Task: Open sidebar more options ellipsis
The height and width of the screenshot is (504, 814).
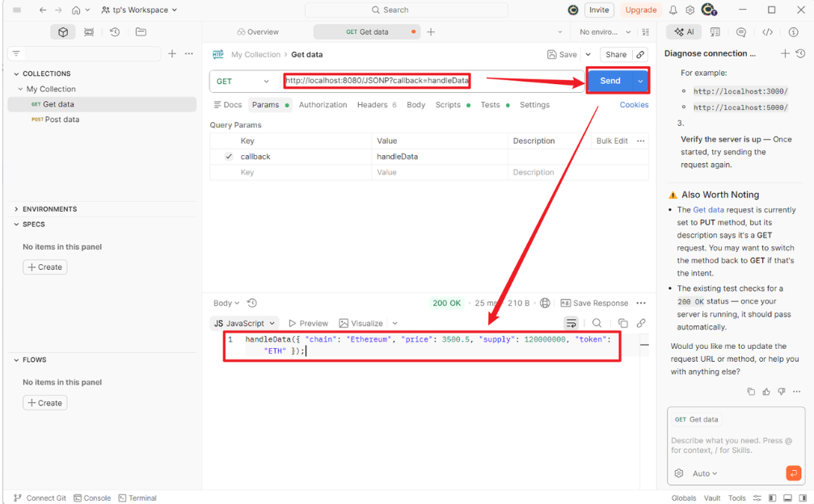Action: tap(189, 53)
